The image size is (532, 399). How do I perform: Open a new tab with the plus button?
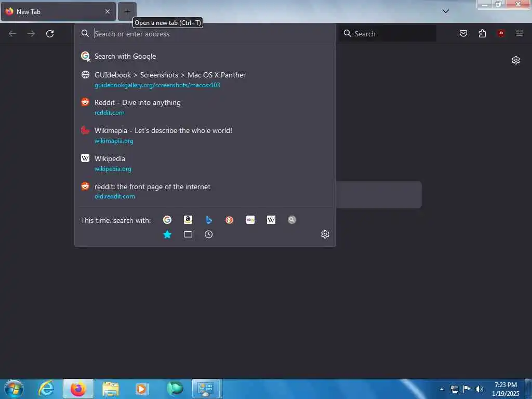(x=127, y=11)
